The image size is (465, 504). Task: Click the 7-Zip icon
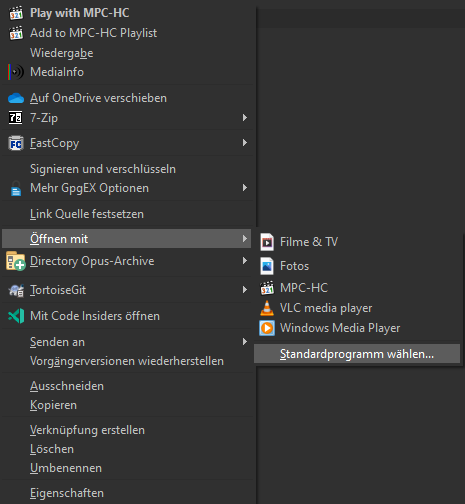coord(16,118)
